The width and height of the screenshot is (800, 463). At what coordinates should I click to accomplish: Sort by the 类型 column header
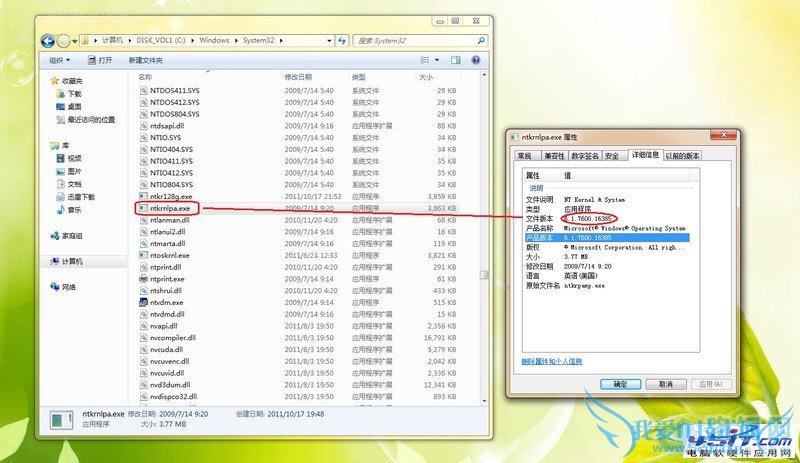click(359, 77)
